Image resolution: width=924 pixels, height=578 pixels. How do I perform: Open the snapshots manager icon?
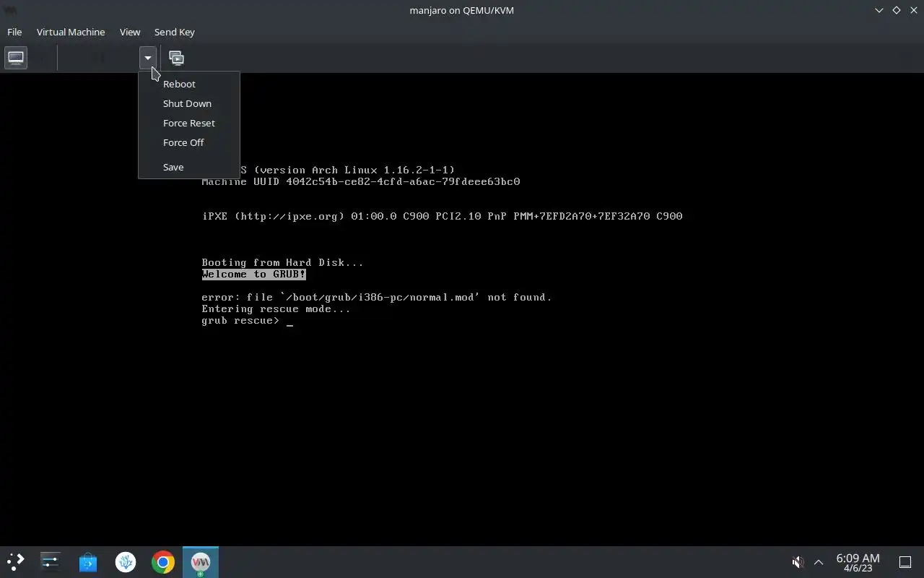176,58
